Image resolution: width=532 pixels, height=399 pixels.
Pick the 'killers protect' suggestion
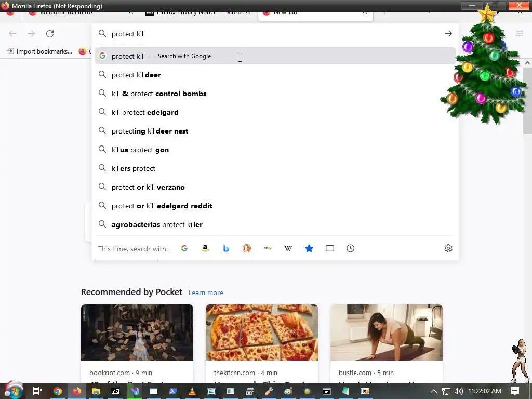[275, 168]
